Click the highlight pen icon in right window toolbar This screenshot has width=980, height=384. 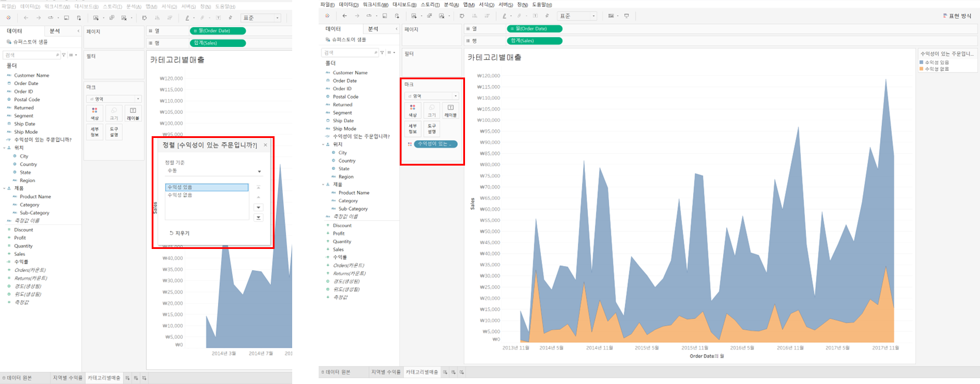pos(505,16)
